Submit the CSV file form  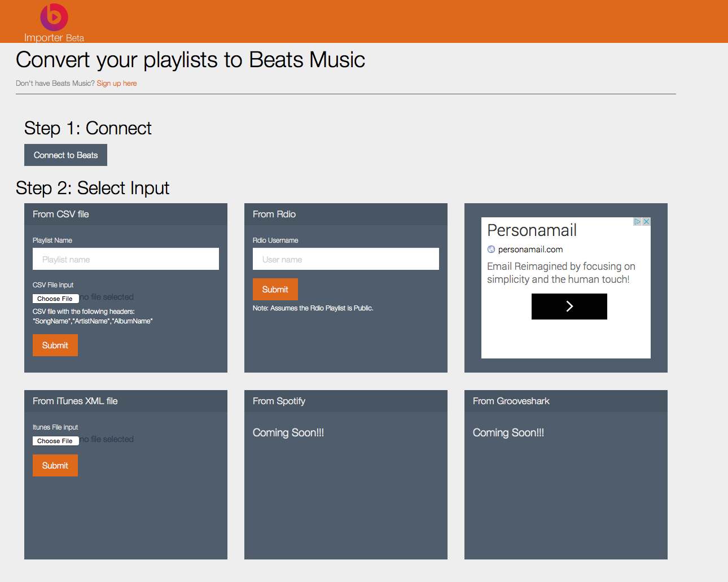(55, 345)
